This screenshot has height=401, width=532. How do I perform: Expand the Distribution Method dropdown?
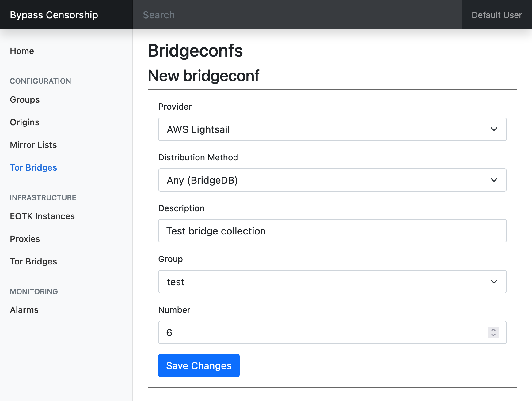click(332, 180)
